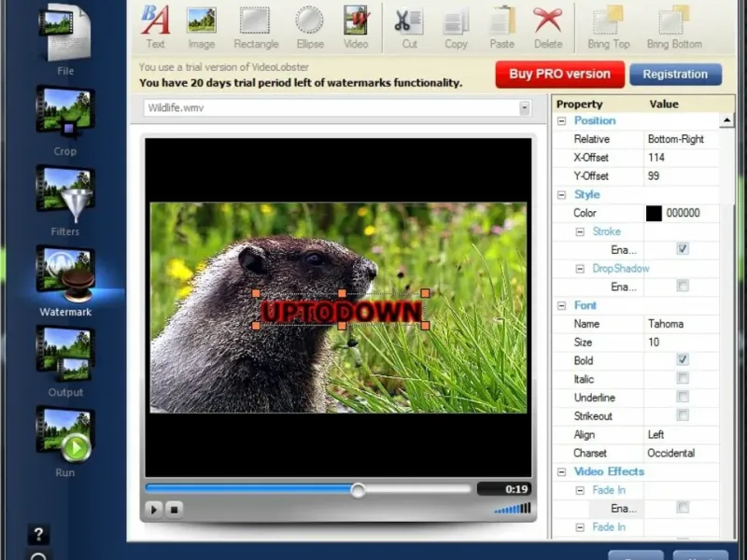Screen dimensions: 747x560
Task: Click the Buy PRO version button
Action: [x=559, y=75]
